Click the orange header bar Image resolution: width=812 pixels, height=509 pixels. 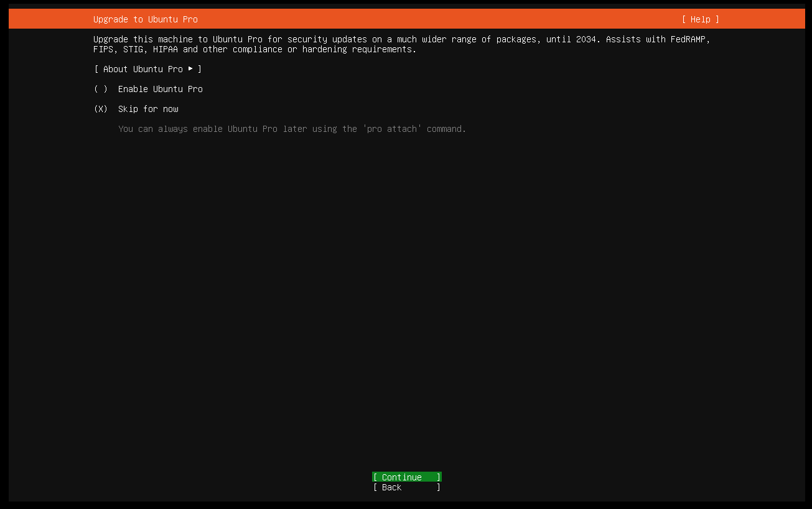tap(436, 19)
